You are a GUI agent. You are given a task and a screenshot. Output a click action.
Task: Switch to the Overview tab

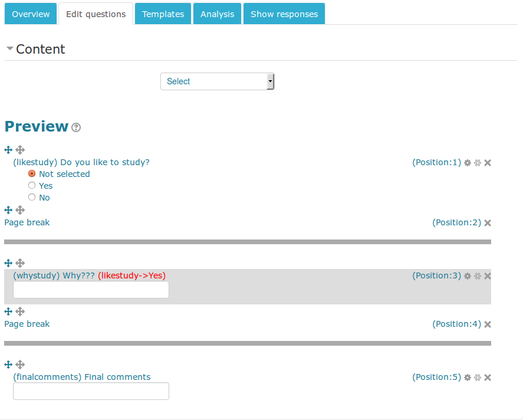pyautogui.click(x=31, y=14)
